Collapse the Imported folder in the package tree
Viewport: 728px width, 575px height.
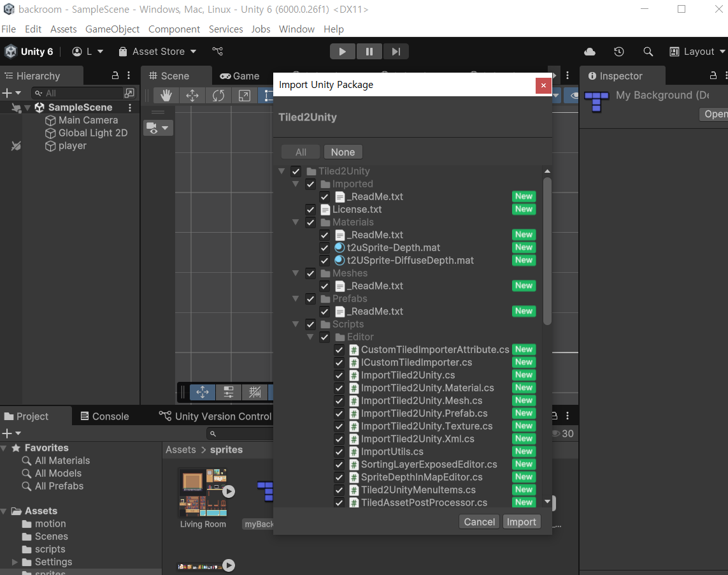click(x=296, y=184)
